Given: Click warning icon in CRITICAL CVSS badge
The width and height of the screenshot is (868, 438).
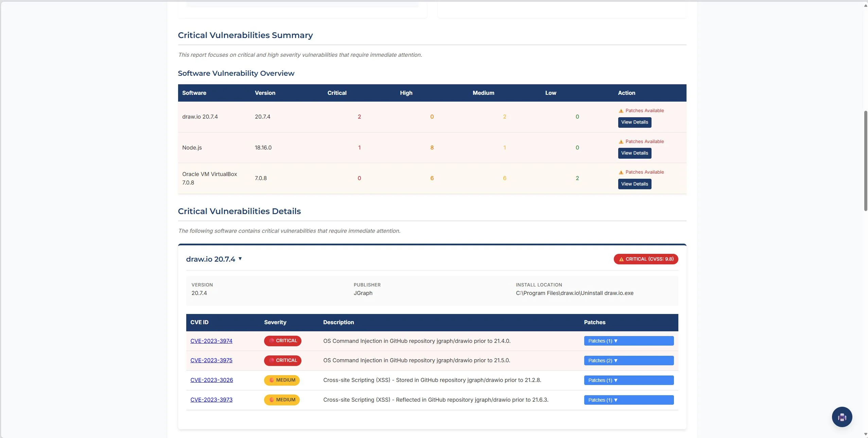Looking at the screenshot, I should (x=621, y=259).
